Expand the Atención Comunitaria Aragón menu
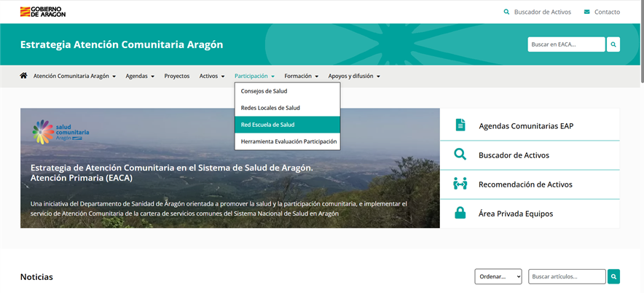 tap(74, 76)
